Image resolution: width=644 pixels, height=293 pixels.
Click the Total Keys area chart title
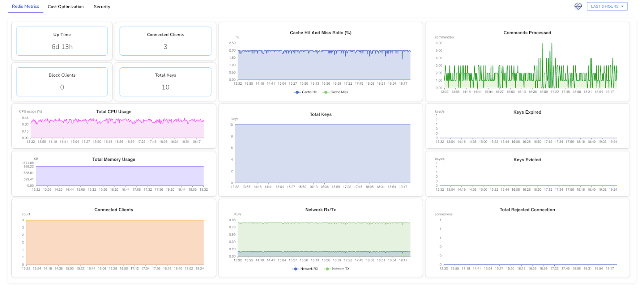point(321,114)
